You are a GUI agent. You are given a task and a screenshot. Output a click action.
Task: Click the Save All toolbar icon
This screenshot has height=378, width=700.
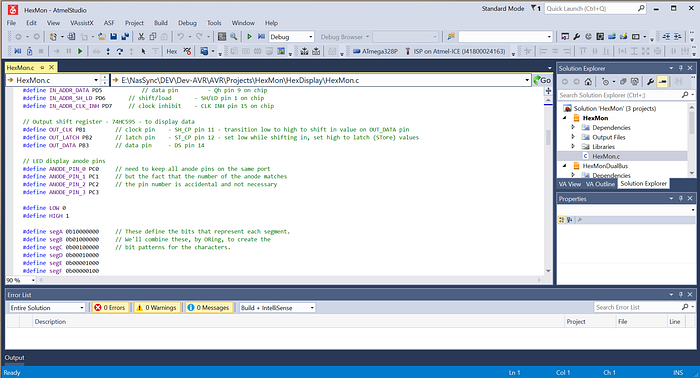coord(125,37)
